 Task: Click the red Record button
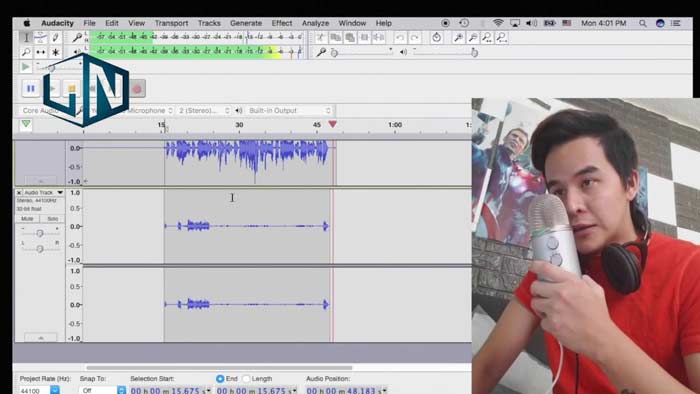137,89
